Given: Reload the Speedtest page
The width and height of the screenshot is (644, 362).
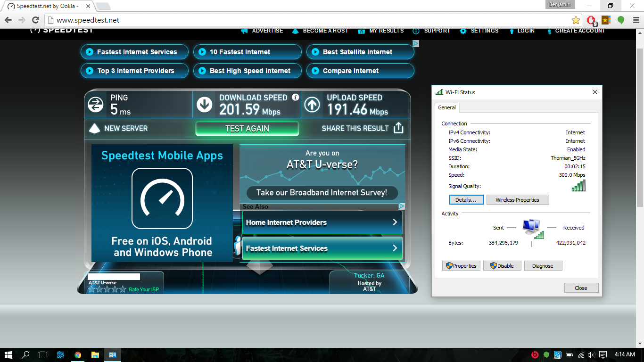Looking at the screenshot, I should pyautogui.click(x=35, y=20).
